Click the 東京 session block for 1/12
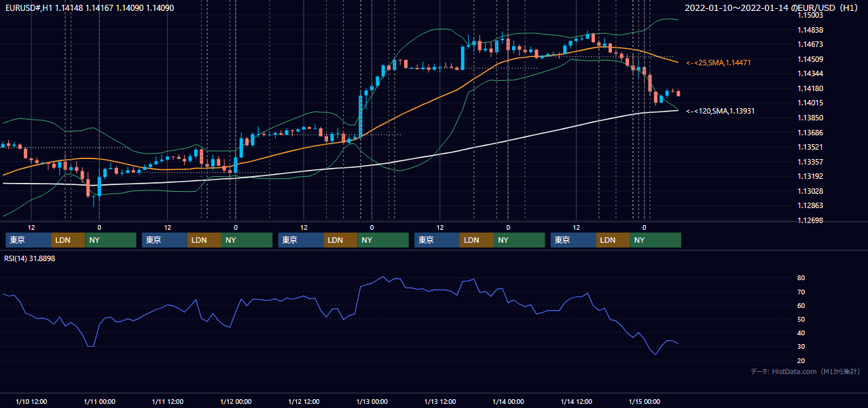 (301, 240)
